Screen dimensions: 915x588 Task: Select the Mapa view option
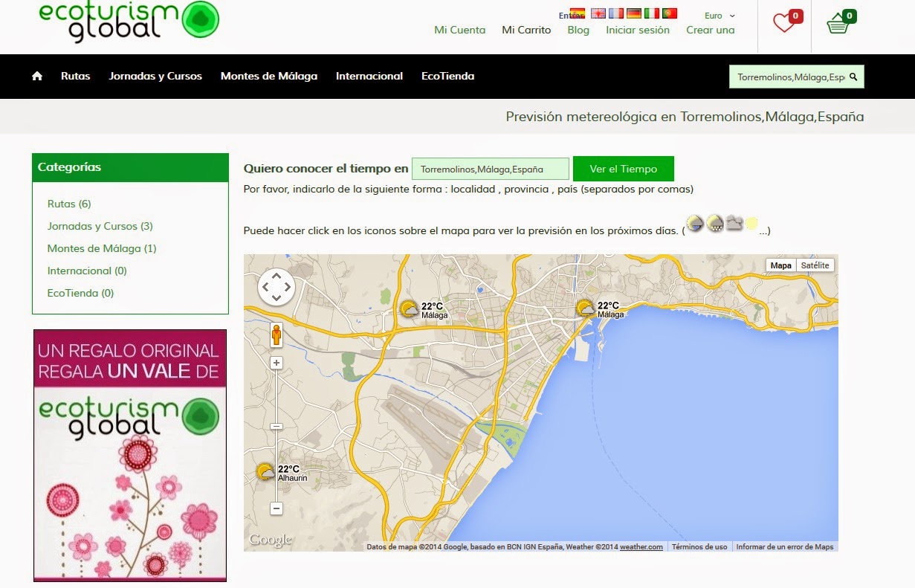point(780,265)
